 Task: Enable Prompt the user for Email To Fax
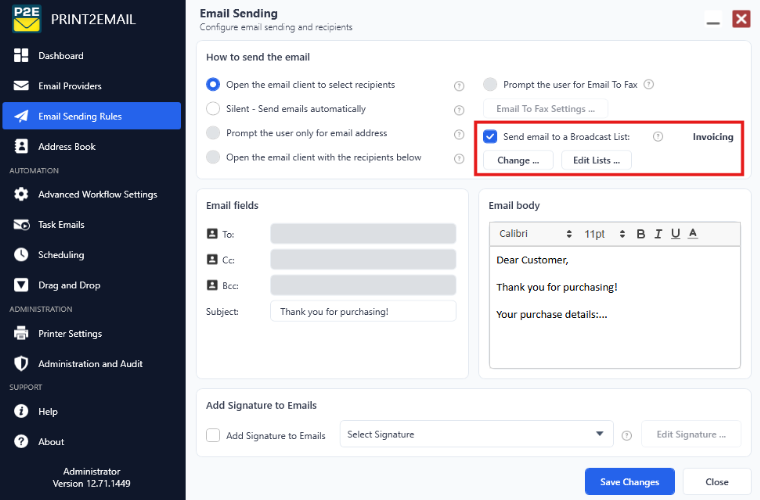(x=490, y=84)
